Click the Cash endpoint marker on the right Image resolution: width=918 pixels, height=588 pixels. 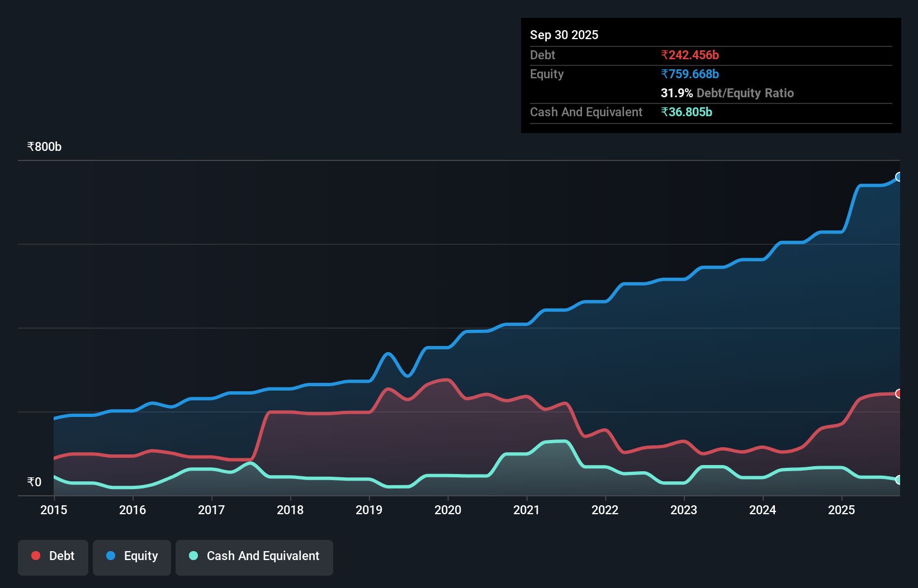[x=899, y=480]
